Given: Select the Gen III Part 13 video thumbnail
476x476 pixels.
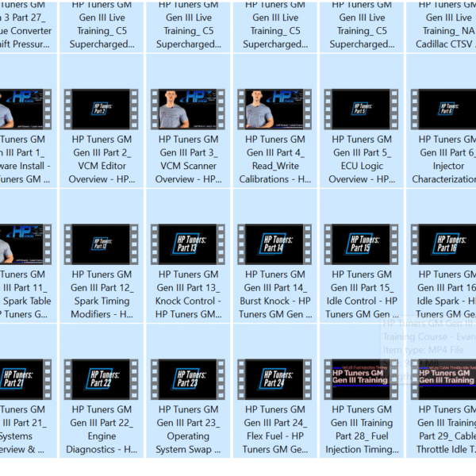Looking at the screenshot, I should tap(188, 244).
